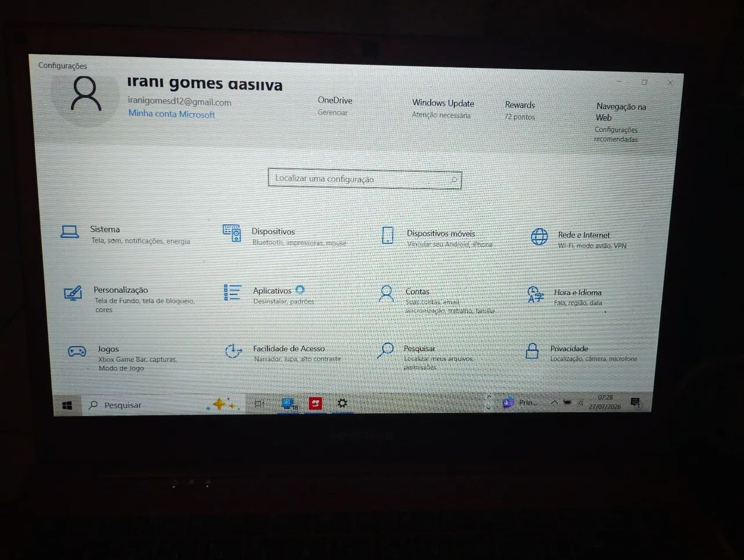The height and width of the screenshot is (560, 744).
Task: Click "Desinstalar, padrões" description text
Action: (284, 301)
